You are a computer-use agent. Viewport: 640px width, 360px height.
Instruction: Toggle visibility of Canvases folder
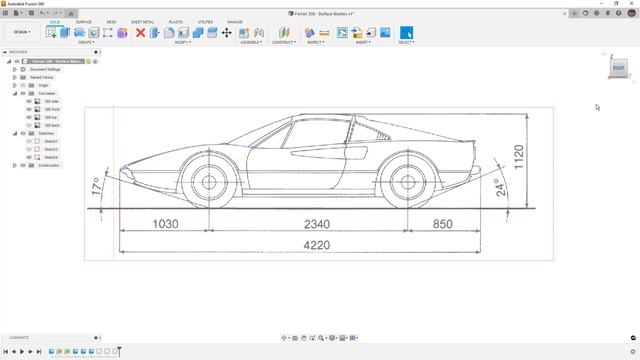(23, 93)
